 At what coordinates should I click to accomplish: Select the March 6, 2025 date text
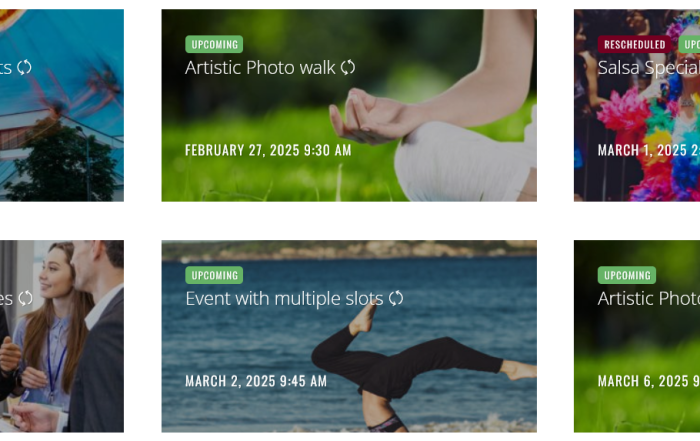pos(649,381)
